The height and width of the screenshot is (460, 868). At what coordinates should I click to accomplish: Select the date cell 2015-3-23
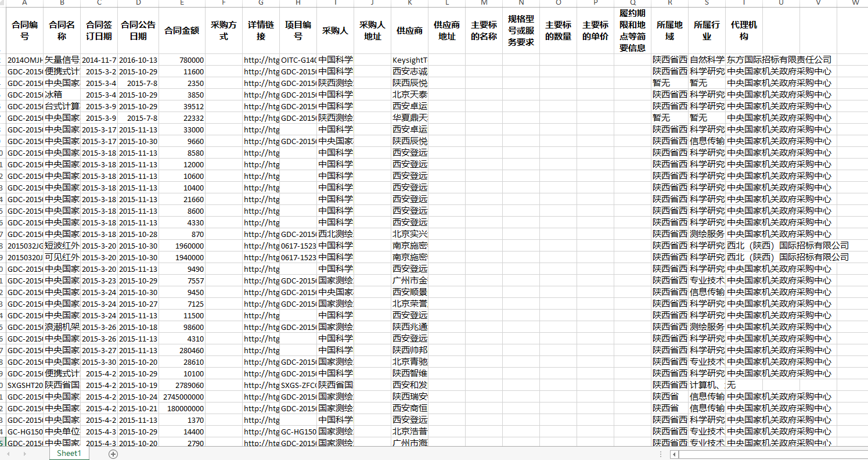(x=99, y=281)
